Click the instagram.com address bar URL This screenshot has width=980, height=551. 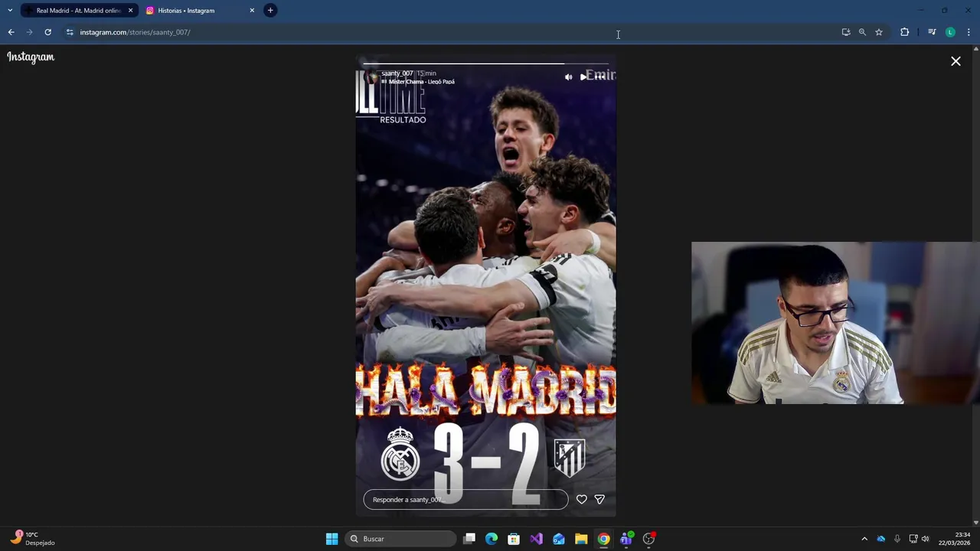coord(135,32)
